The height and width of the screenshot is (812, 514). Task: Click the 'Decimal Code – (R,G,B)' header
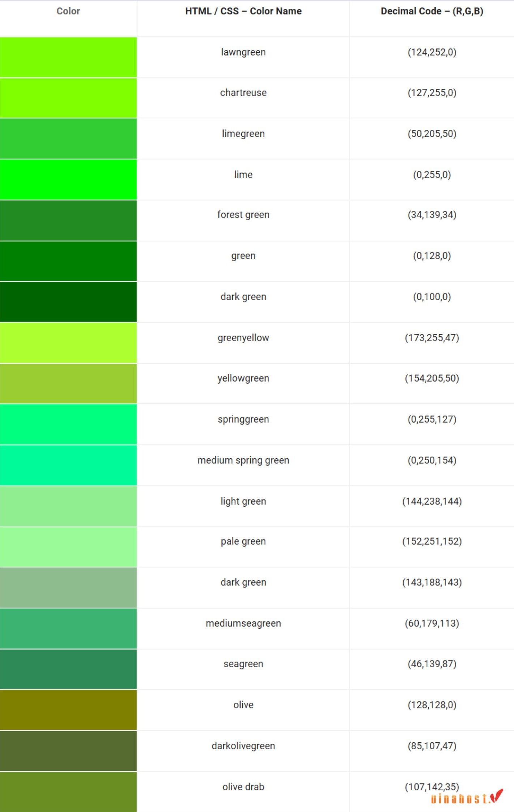point(432,11)
